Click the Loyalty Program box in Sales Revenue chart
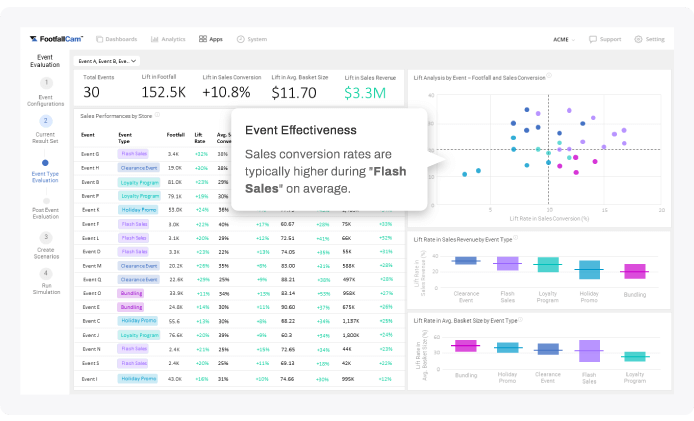The width and height of the screenshot is (694, 421). tap(548, 264)
